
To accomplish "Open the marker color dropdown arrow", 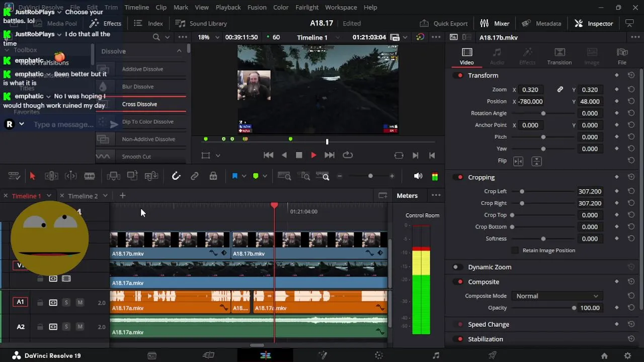I will 265,176.
